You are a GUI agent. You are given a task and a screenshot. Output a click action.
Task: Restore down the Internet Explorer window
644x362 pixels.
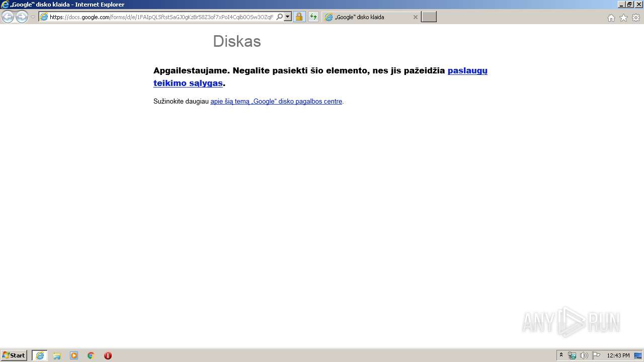coord(629,5)
